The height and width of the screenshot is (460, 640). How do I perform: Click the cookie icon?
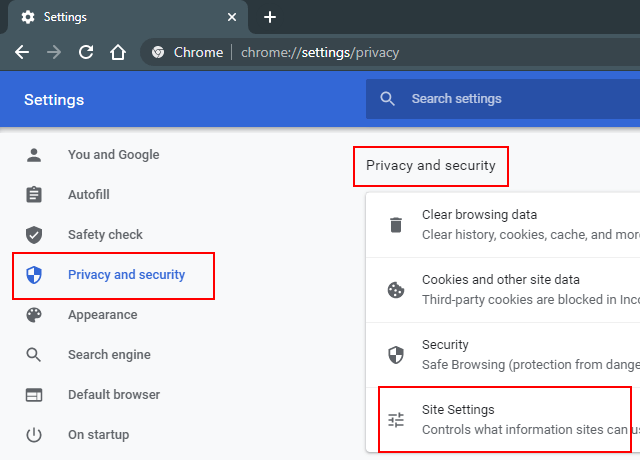click(x=396, y=290)
